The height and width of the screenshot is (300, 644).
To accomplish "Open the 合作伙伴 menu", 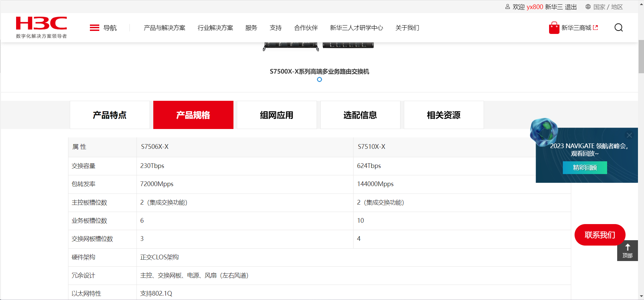I will click(x=306, y=28).
